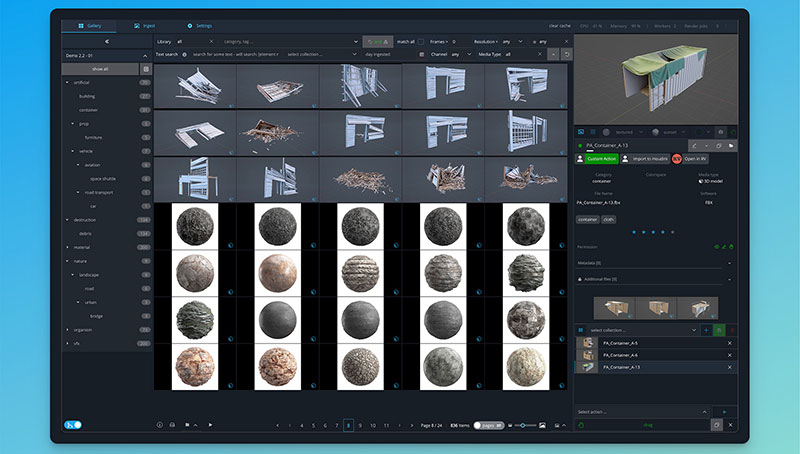Remove PA_Container_A-5 from the collection list
Viewport: 800px width, 454px height.
[x=730, y=343]
